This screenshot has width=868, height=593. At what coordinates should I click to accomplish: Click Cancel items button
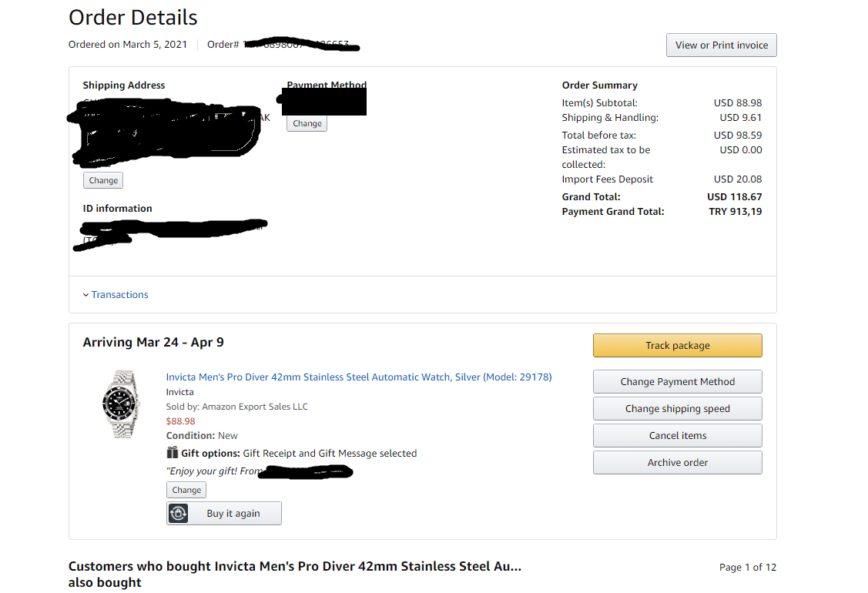click(677, 436)
